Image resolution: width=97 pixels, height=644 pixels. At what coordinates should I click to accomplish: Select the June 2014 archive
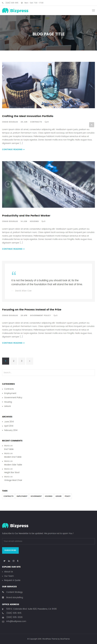tap(9, 422)
